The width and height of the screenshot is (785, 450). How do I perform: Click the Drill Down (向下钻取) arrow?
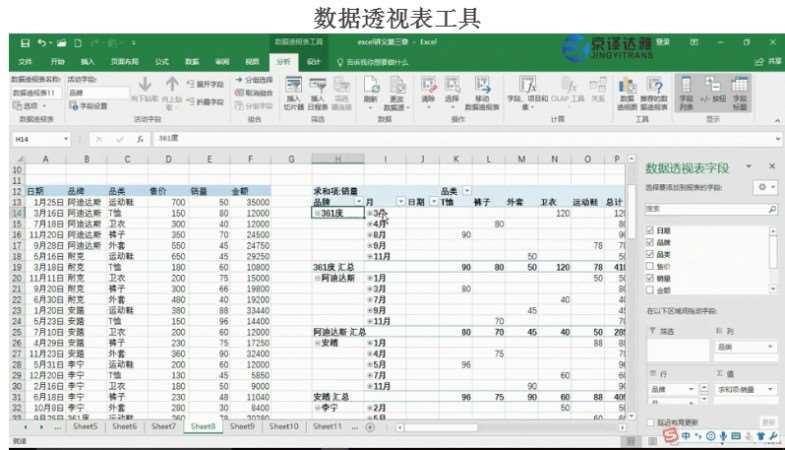(x=145, y=84)
